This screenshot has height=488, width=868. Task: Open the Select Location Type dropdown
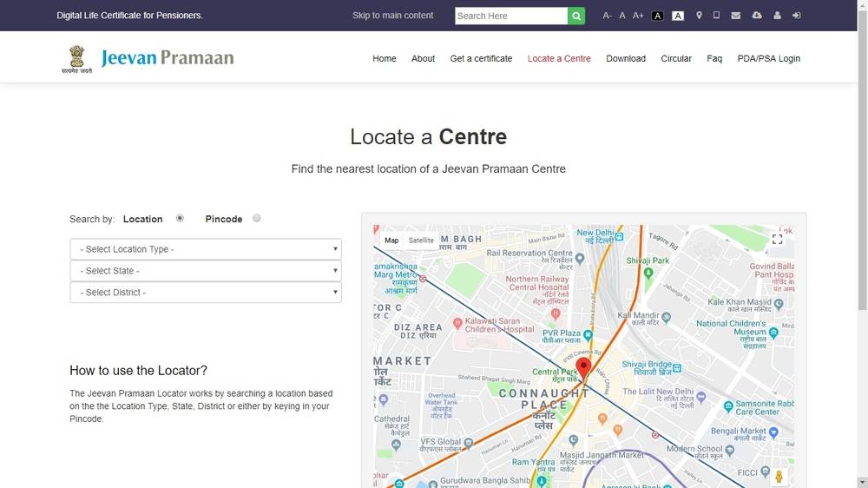tap(206, 249)
